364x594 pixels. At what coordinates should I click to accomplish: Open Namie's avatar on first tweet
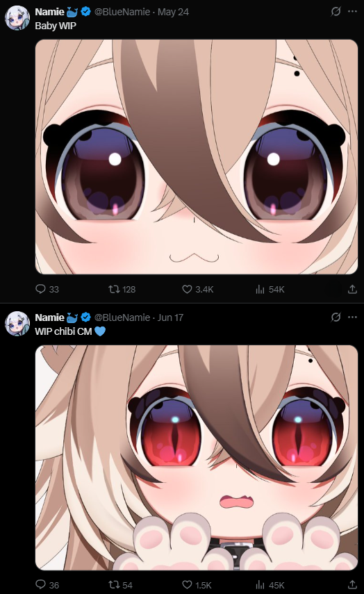pos(17,18)
